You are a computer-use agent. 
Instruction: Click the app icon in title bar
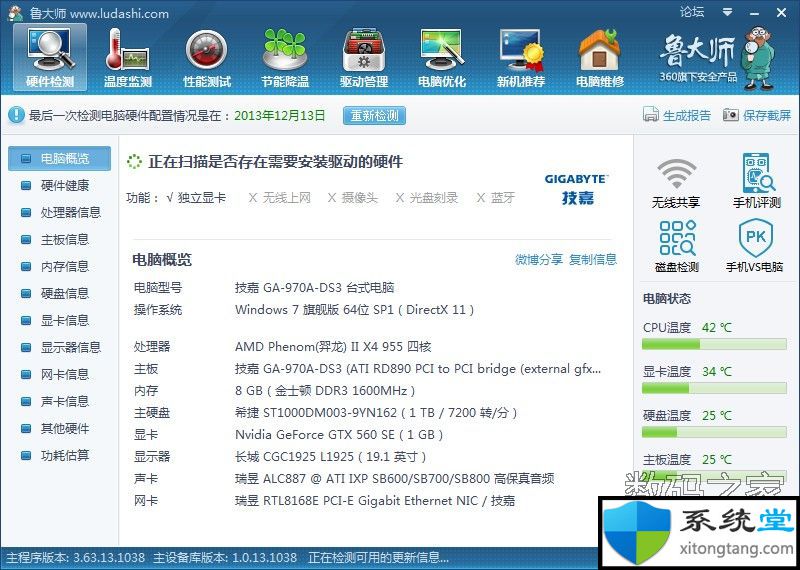click(x=15, y=13)
